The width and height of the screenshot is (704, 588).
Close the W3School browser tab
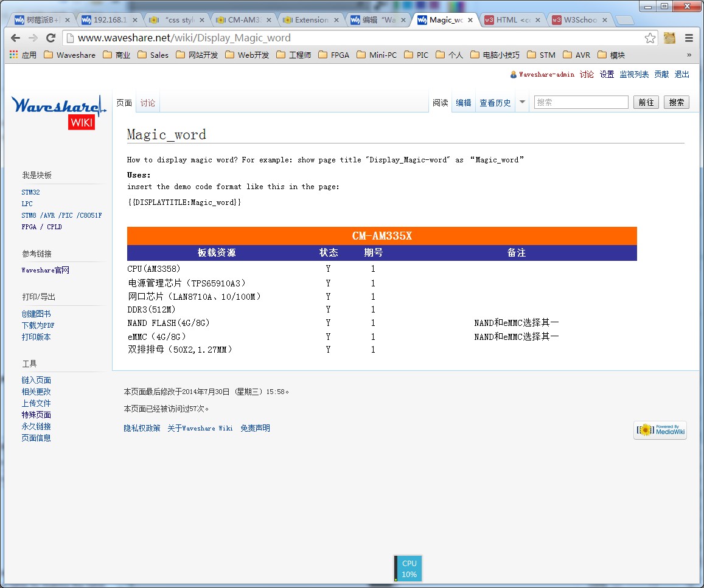pos(605,20)
